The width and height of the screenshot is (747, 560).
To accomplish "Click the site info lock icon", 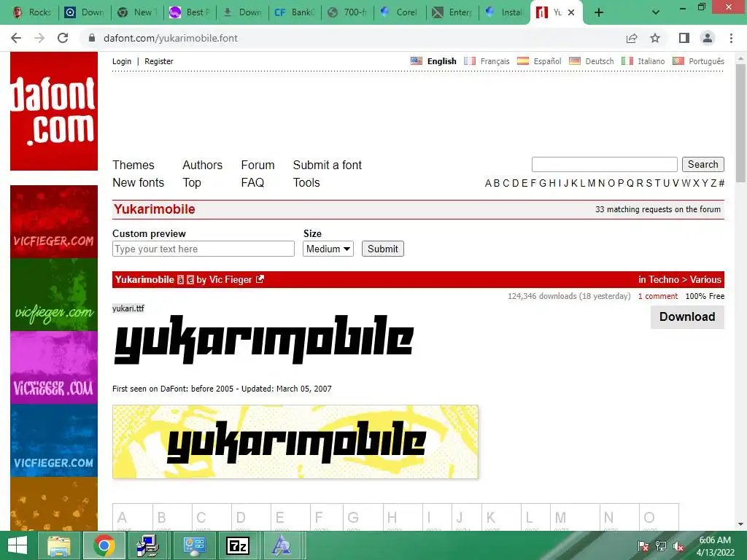I will tap(92, 38).
